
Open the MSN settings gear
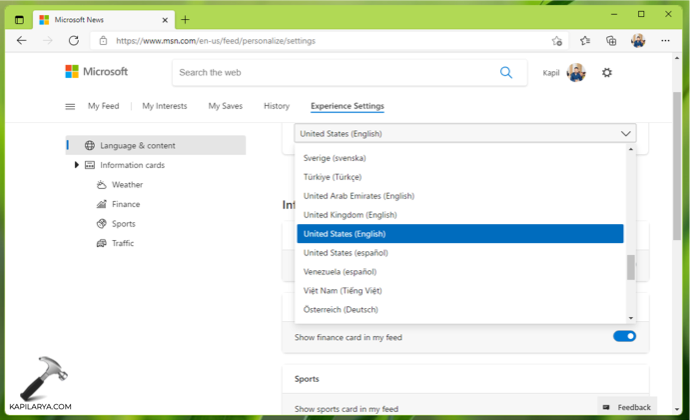606,72
